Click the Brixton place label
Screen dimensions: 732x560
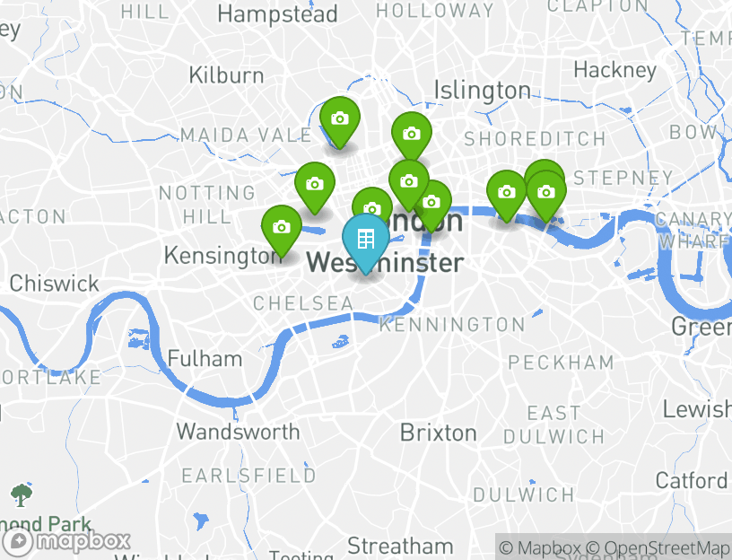(x=439, y=433)
